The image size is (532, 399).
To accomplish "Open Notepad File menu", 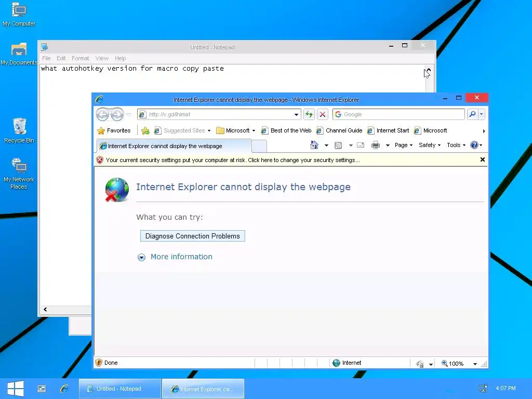I will [x=46, y=58].
